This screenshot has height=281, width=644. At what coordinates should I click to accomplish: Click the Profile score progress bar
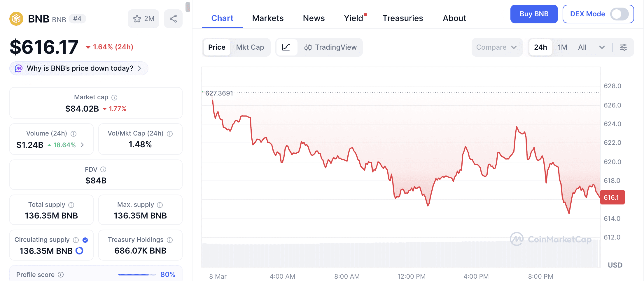pos(137,275)
